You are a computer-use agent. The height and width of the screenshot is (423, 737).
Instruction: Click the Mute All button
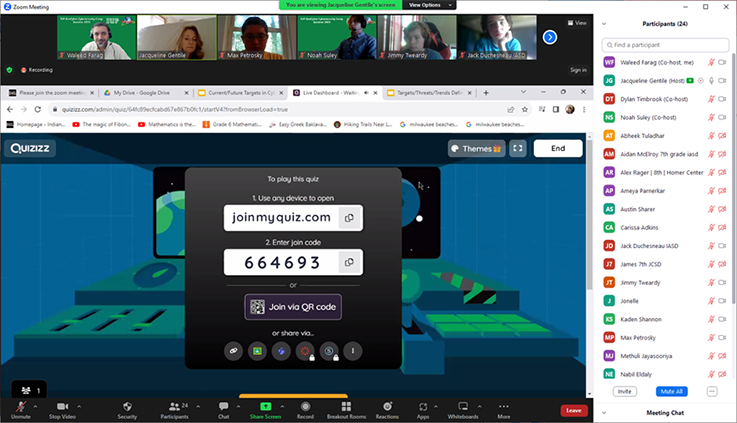pyautogui.click(x=671, y=392)
